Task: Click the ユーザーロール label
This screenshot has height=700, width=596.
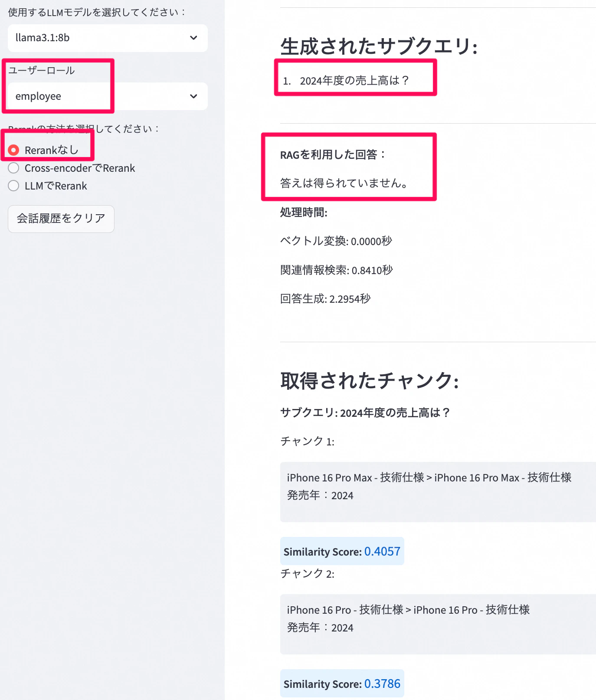Action: (42, 71)
